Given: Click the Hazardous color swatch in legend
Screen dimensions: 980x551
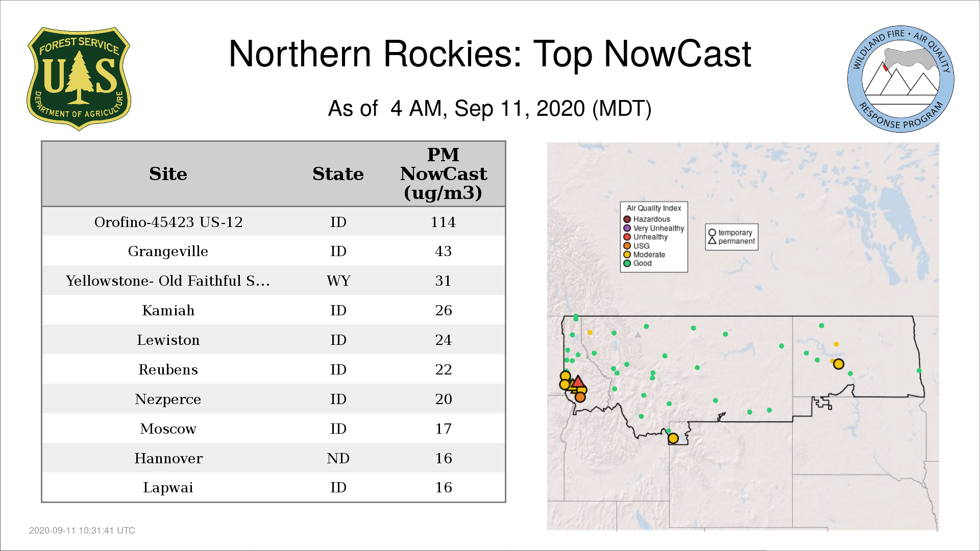Looking at the screenshot, I should (627, 219).
